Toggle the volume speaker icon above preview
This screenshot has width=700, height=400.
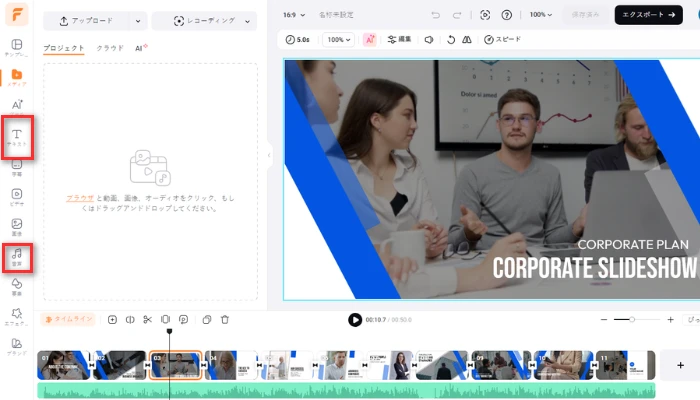(428, 40)
